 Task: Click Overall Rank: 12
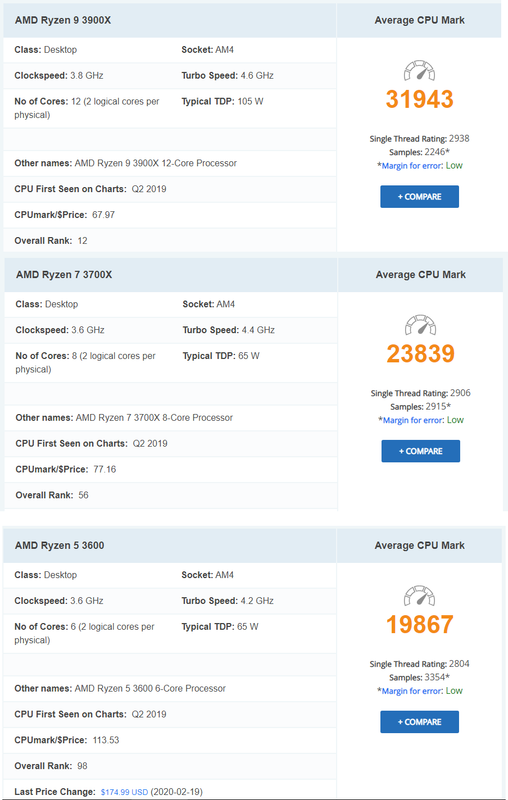click(50, 241)
